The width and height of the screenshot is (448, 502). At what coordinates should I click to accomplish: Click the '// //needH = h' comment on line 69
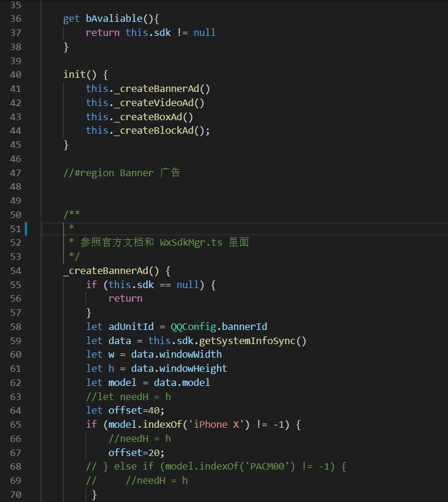[x=137, y=481]
